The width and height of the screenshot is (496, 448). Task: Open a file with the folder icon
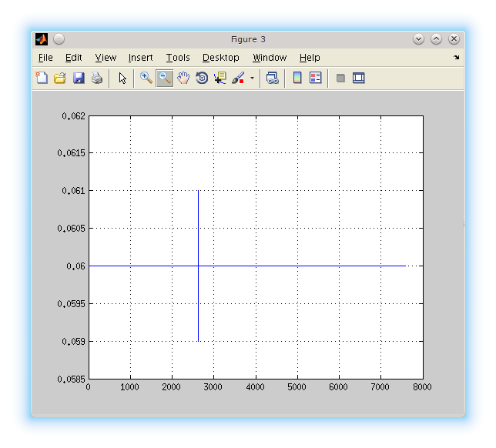click(59, 78)
